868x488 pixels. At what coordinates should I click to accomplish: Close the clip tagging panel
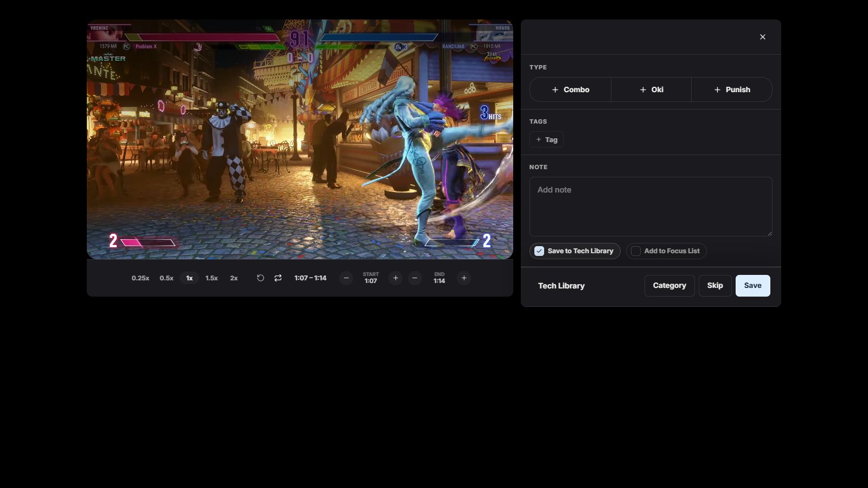[763, 37]
